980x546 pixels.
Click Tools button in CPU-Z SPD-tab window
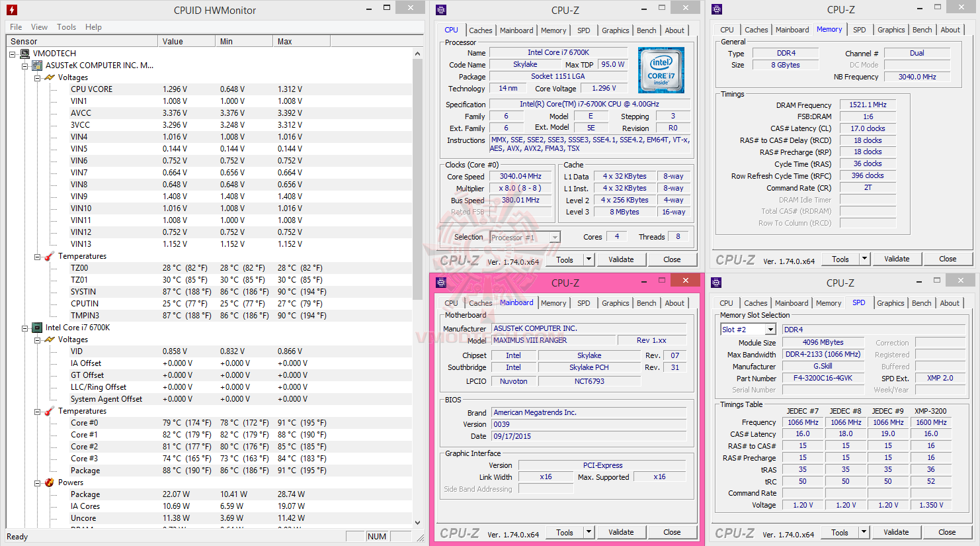click(x=840, y=532)
